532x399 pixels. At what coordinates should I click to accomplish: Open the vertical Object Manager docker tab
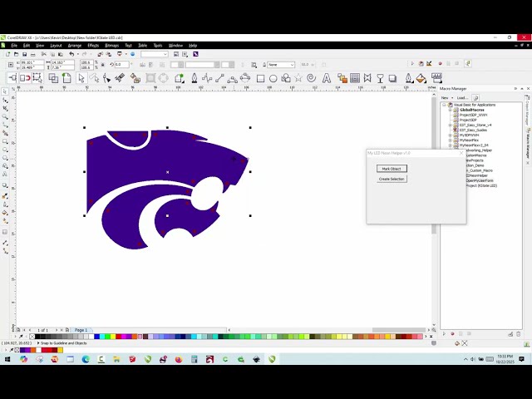click(528, 111)
